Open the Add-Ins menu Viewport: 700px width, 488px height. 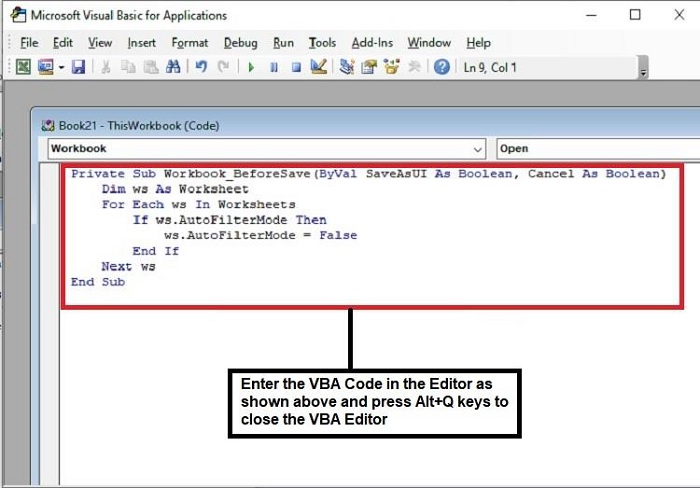(x=372, y=43)
